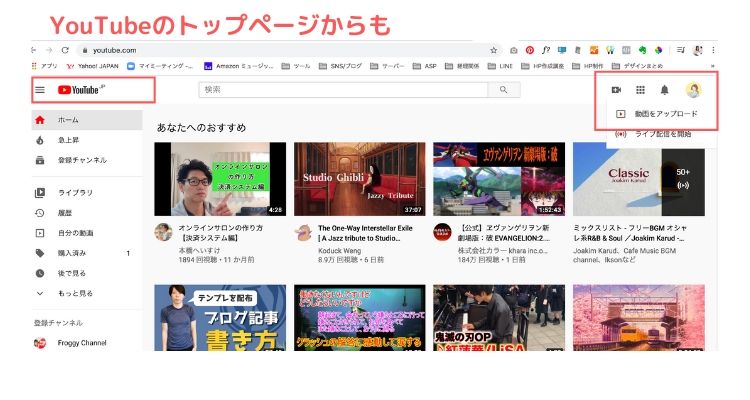
Task: Open ホーム in the sidebar
Action: pyautogui.click(x=87, y=120)
